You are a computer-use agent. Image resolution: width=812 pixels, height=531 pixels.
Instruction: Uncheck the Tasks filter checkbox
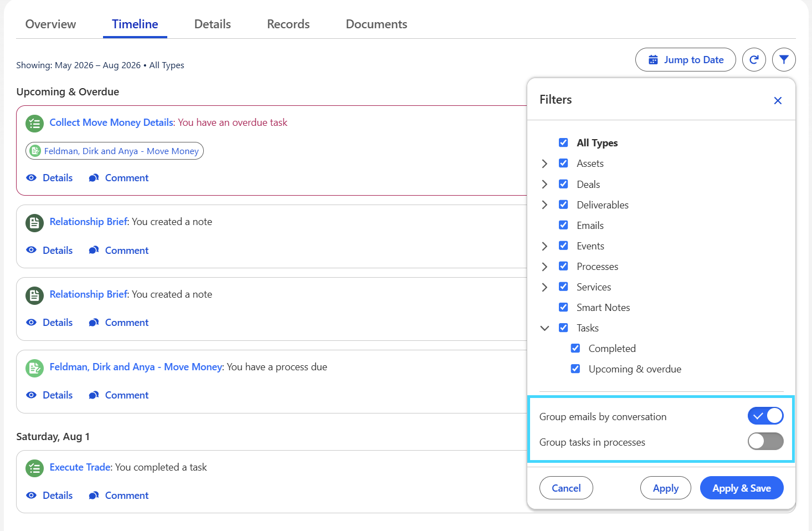(563, 328)
